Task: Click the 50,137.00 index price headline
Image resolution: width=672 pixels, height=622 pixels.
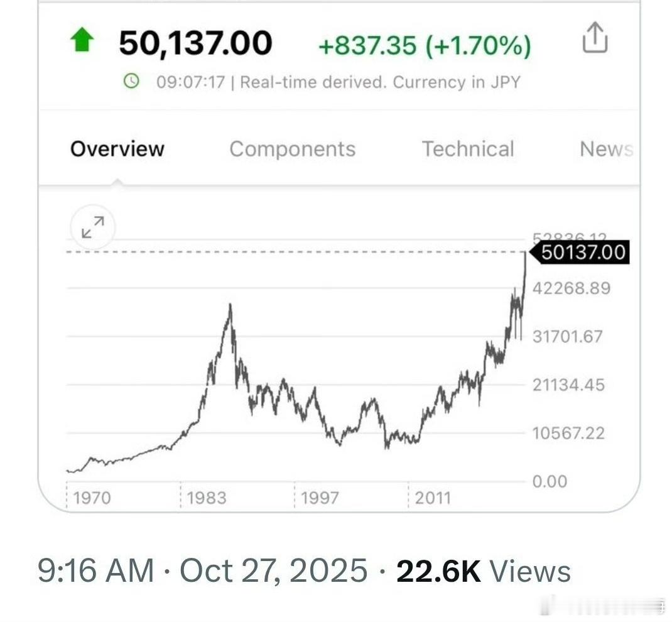Action: click(195, 43)
